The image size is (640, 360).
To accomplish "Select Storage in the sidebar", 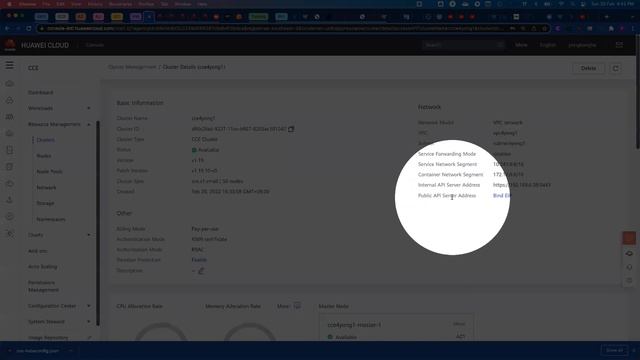I will 45,203.
